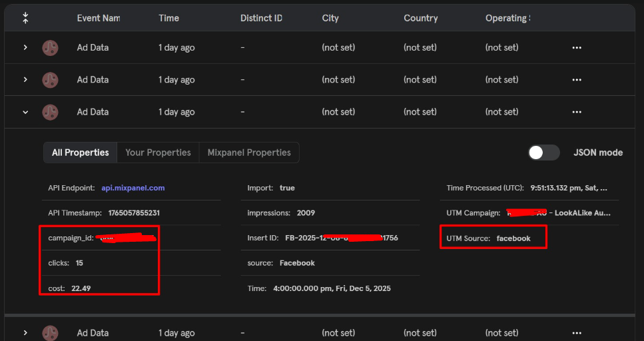The height and width of the screenshot is (341, 644).
Task: Open the three-dot menu on the first row
Action: [x=577, y=48]
